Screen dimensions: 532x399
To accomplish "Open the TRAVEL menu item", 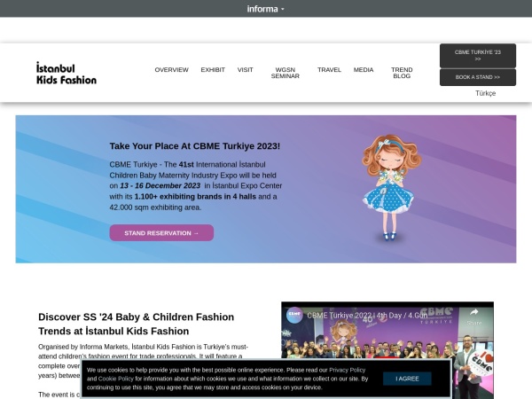I will (x=329, y=70).
